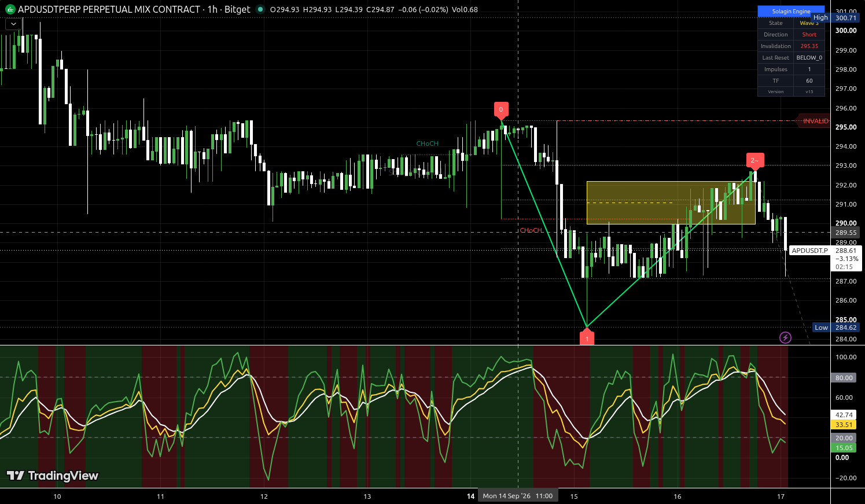Click the Low 284.62 price label
Image resolution: width=865 pixels, height=504 pixels.
click(837, 328)
